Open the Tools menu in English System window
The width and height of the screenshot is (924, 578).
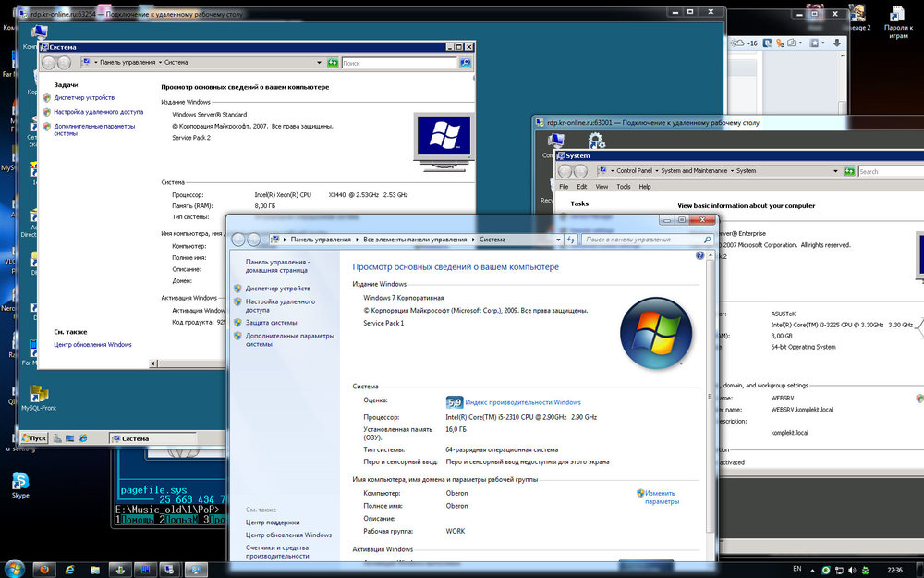(x=624, y=187)
